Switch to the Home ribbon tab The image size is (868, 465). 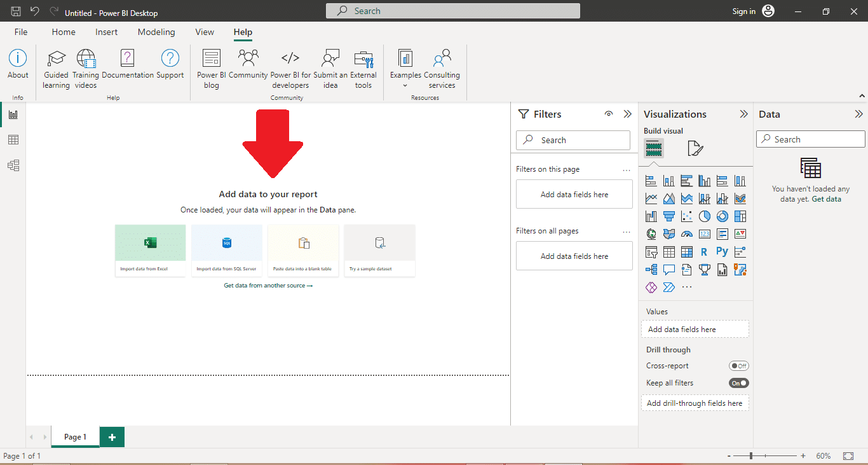(64, 32)
